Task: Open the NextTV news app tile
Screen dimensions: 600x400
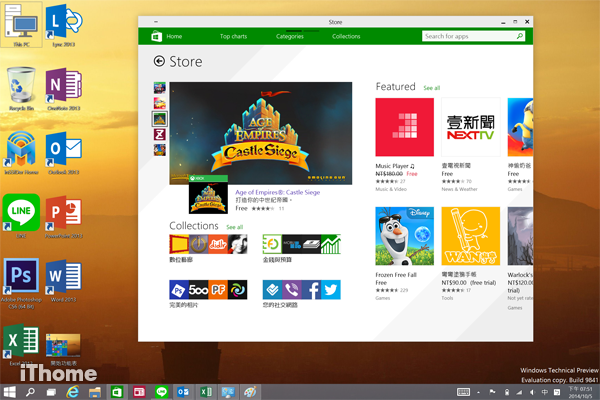Action: coord(471,127)
